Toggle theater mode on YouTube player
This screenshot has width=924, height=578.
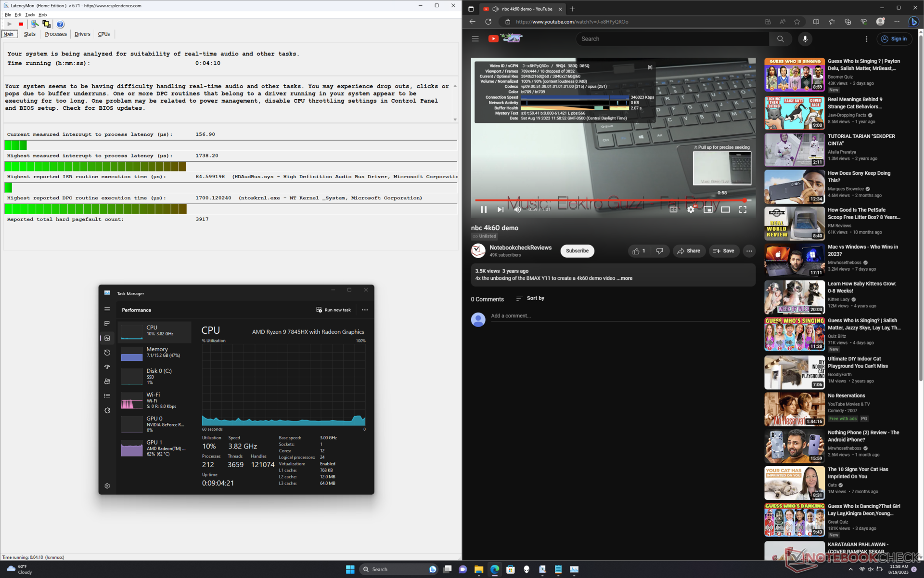coord(725,210)
